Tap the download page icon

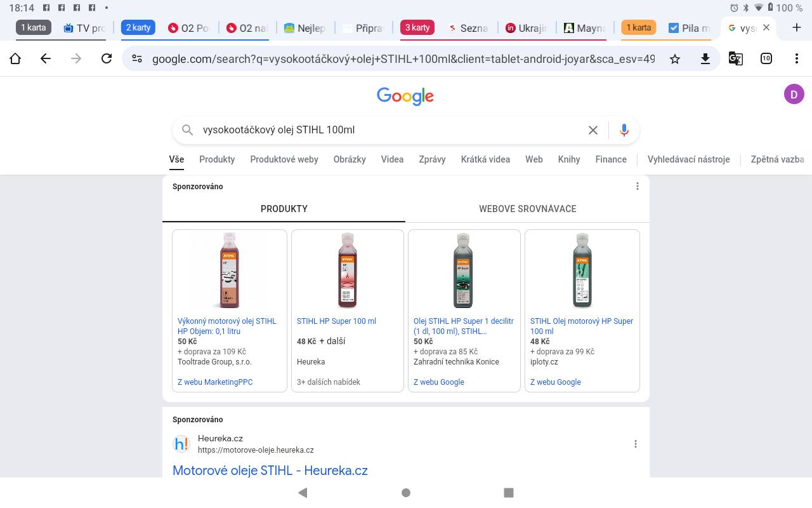[x=705, y=58]
